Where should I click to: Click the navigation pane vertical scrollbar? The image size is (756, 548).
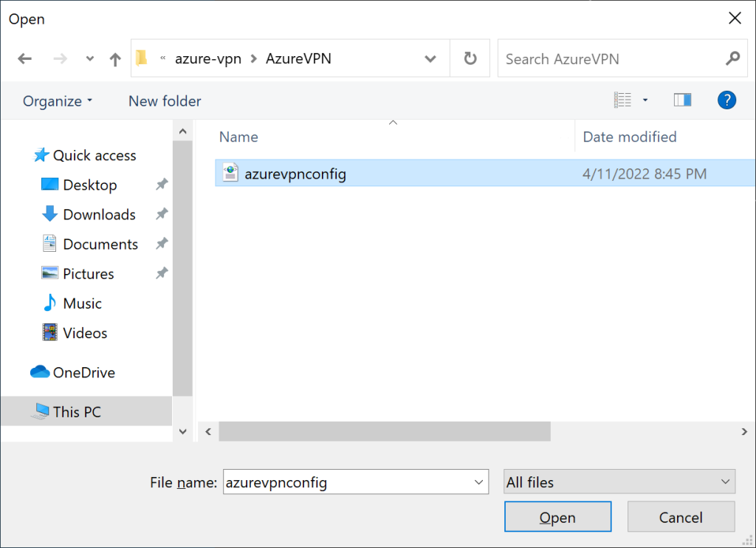click(183, 268)
